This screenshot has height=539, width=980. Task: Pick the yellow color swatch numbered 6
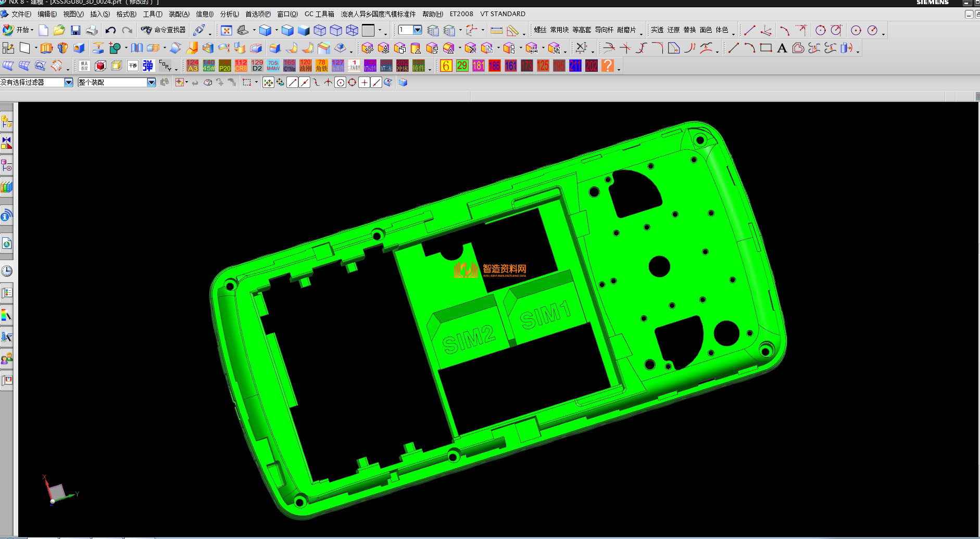(446, 66)
